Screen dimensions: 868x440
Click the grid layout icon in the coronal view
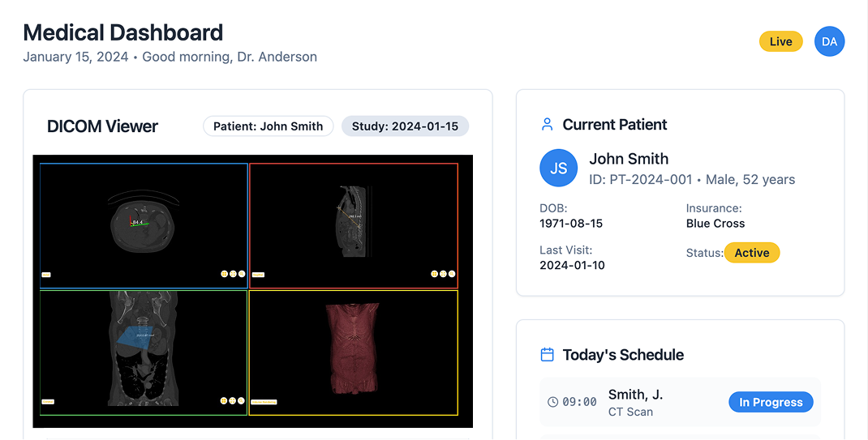coord(224,400)
